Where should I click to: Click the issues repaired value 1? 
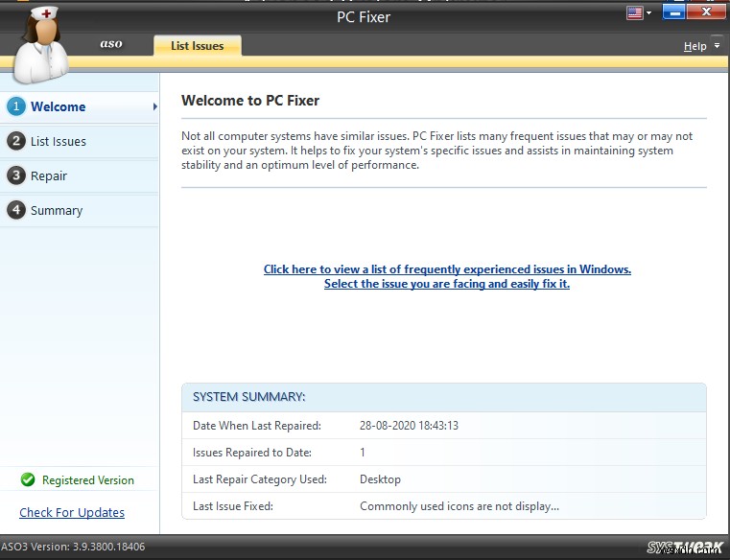(x=363, y=453)
